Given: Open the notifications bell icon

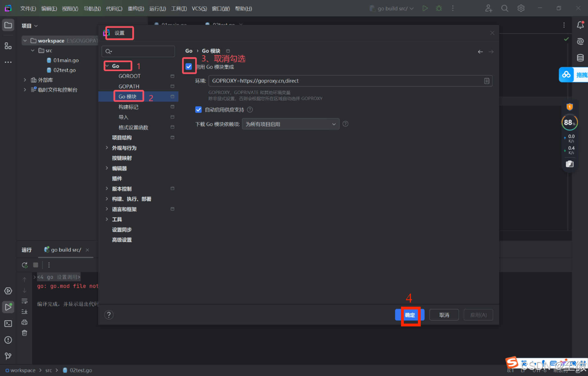Looking at the screenshot, I should (580, 25).
